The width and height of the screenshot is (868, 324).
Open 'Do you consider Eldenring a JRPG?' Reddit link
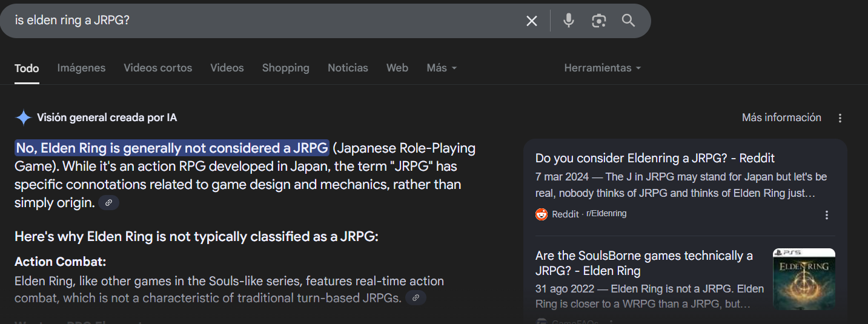pos(655,158)
